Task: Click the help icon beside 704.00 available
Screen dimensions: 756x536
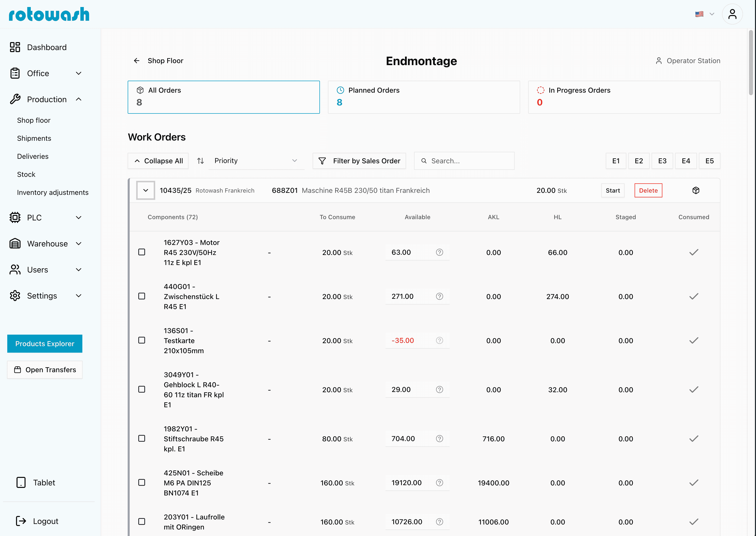Action: coord(439,439)
